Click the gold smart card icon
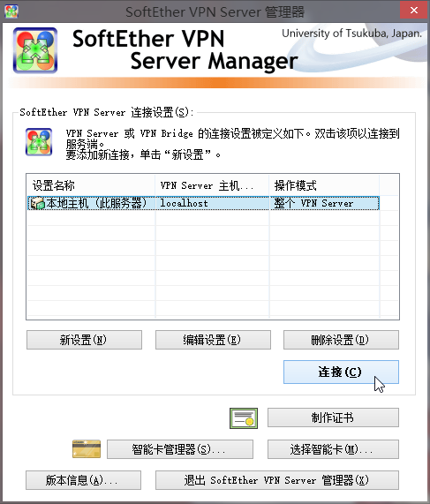 [87, 448]
